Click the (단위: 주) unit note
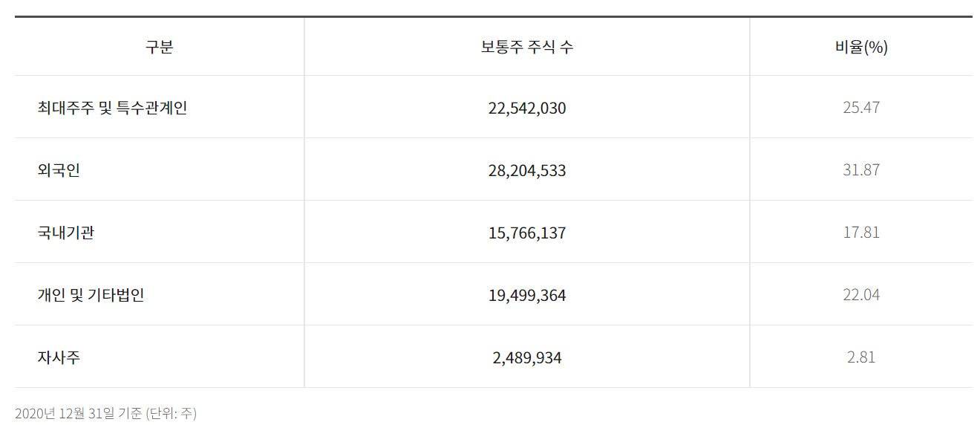 click(171, 413)
